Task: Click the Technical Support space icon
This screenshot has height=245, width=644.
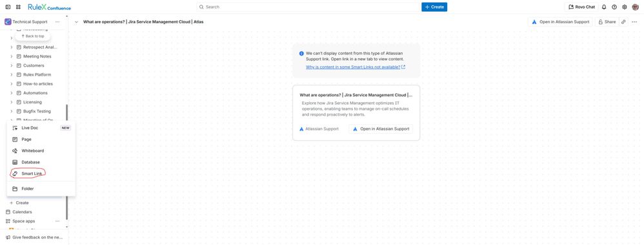Action: (x=8, y=22)
